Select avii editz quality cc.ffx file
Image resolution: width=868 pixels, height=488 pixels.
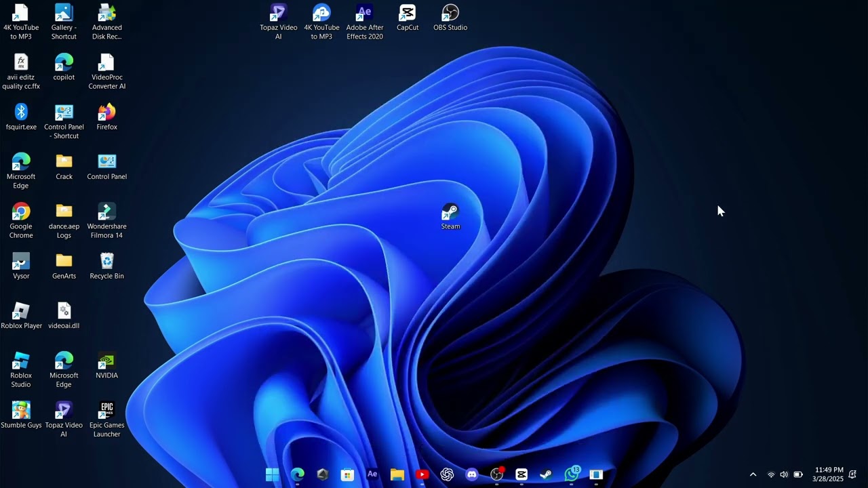(x=21, y=71)
